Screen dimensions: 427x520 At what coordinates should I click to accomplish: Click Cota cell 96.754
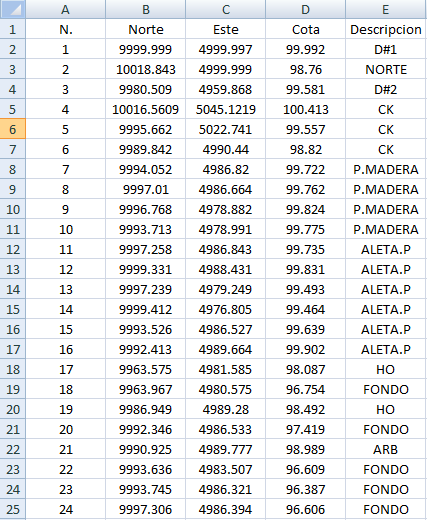pyautogui.click(x=306, y=389)
